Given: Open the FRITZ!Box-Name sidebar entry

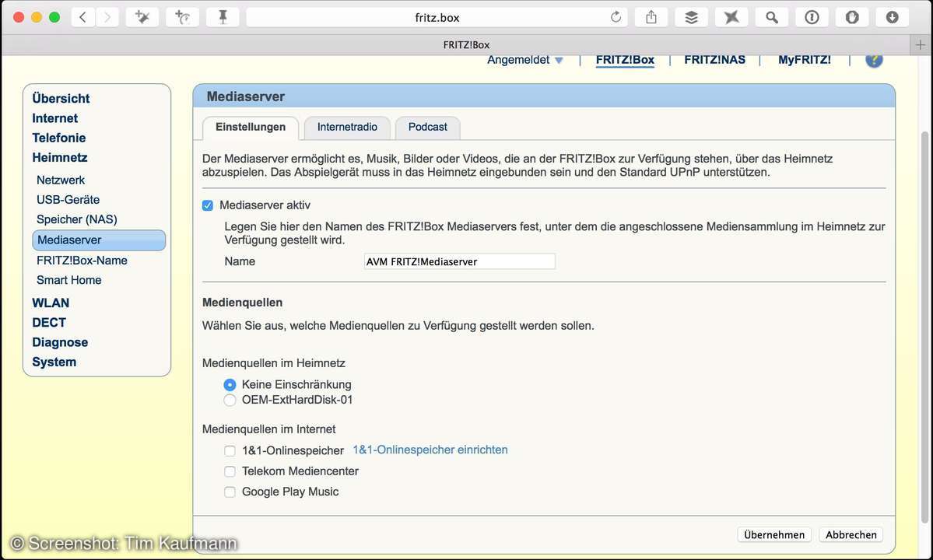Looking at the screenshot, I should [82, 261].
